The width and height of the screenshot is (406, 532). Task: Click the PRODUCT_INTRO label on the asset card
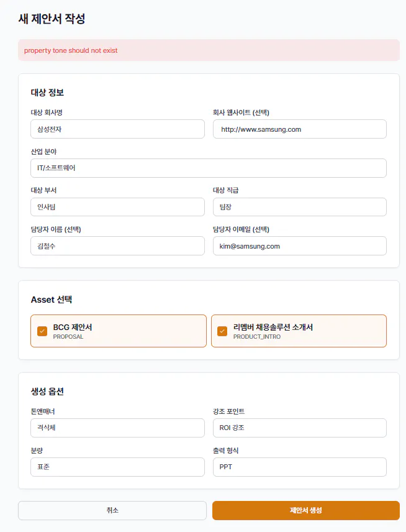(x=257, y=337)
